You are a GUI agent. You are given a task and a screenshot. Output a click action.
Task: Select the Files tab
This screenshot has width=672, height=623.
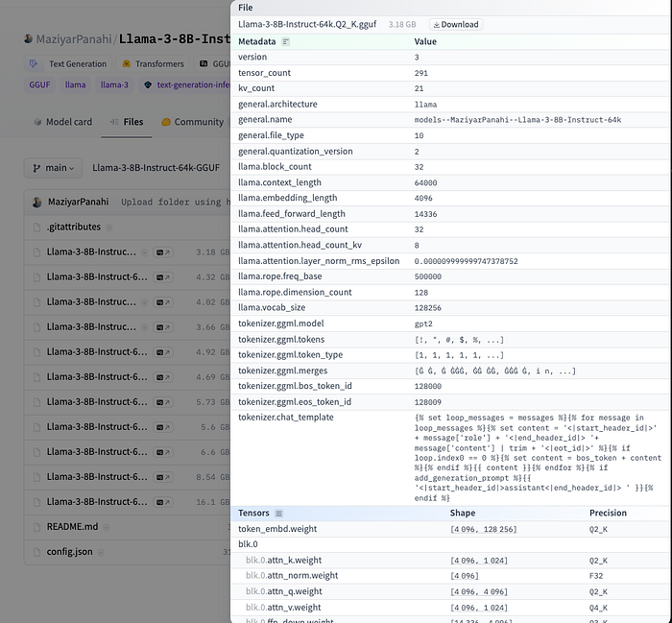click(127, 122)
